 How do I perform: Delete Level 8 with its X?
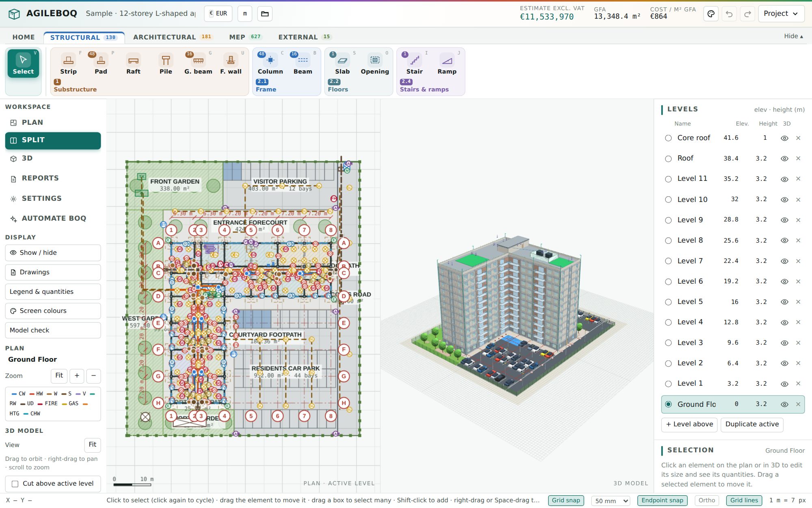[798, 241]
